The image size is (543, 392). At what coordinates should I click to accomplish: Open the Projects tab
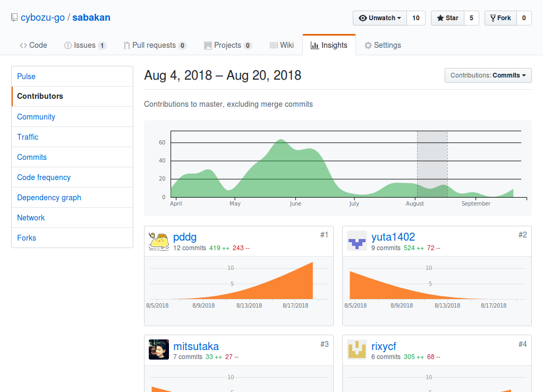coord(228,45)
